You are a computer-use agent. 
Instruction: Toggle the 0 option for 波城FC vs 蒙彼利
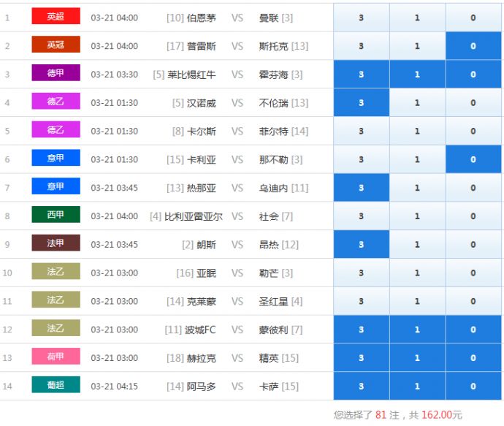[473, 330]
